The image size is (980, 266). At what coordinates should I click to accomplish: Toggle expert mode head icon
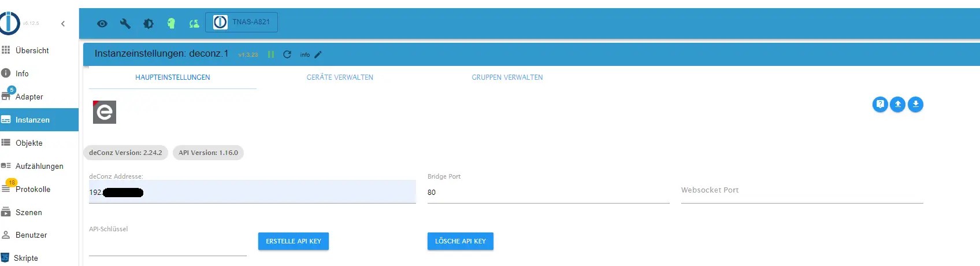click(x=171, y=24)
